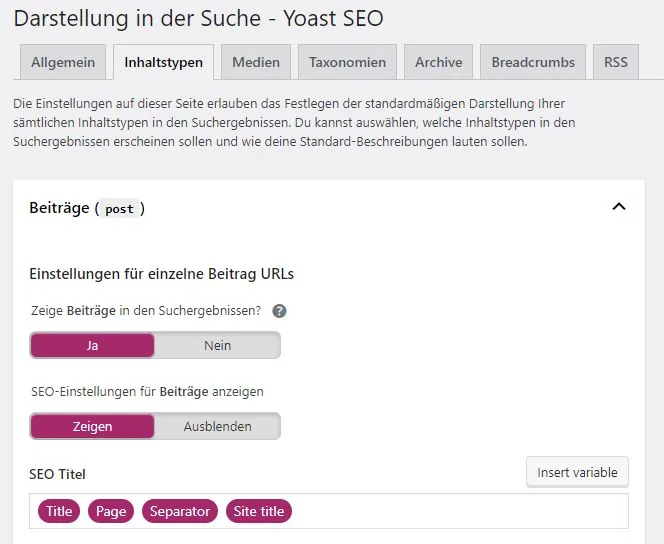Viewport: 664px width, 544px height.
Task: Choose Zeigen for SEO settings display
Action: pos(92,426)
